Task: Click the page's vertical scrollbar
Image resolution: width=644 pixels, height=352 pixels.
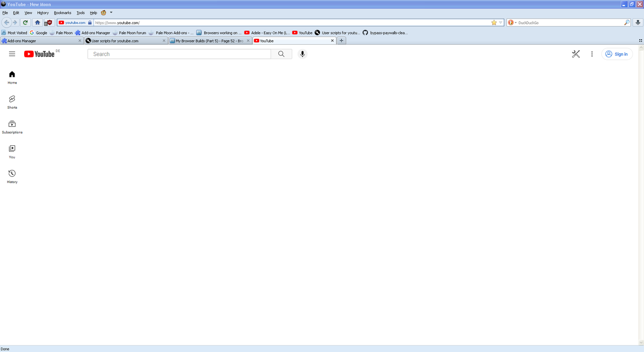Action: pos(641,195)
